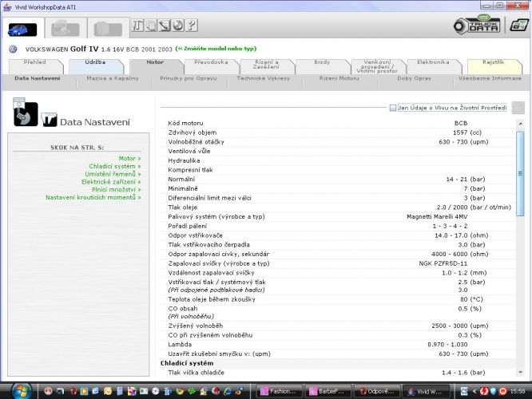Switch to Vivid W... taskbar window
The image size is (532, 399).
point(426,391)
